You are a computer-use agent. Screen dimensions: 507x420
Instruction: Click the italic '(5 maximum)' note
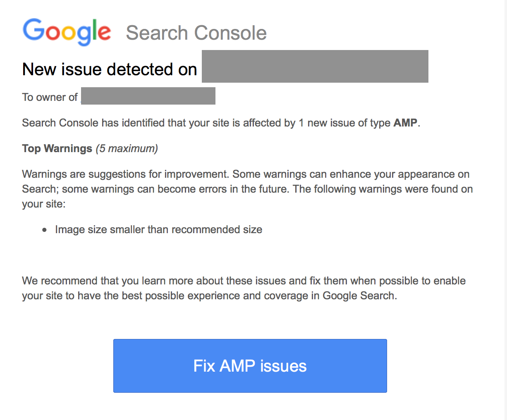(127, 148)
